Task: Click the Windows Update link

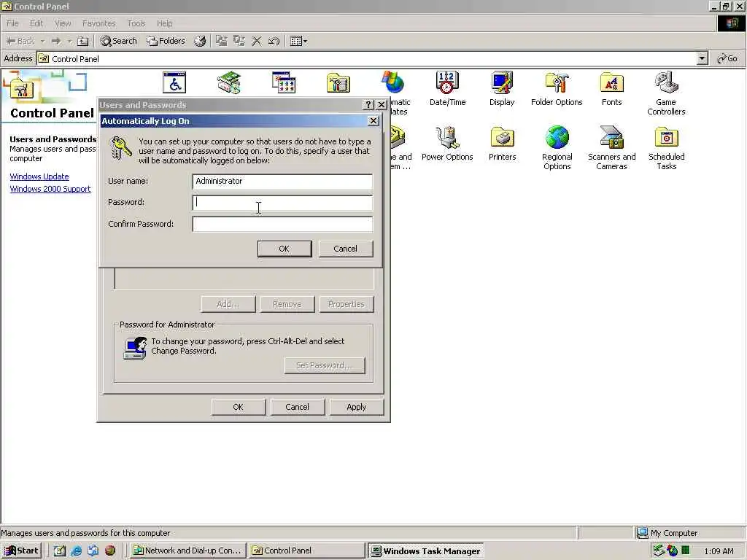Action: click(39, 176)
